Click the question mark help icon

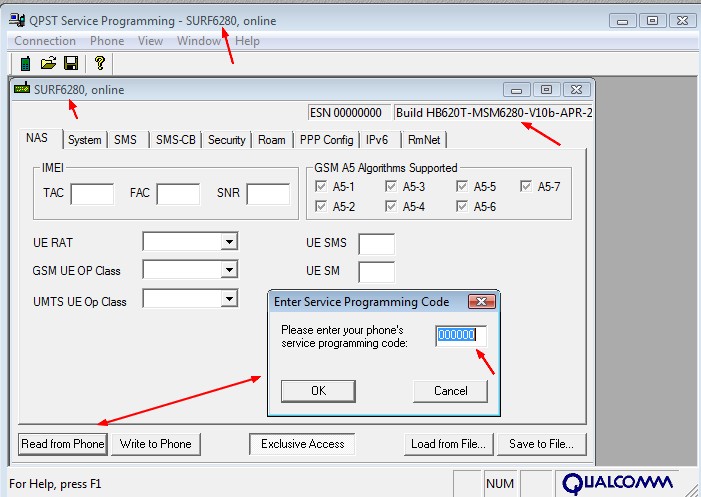(x=100, y=63)
